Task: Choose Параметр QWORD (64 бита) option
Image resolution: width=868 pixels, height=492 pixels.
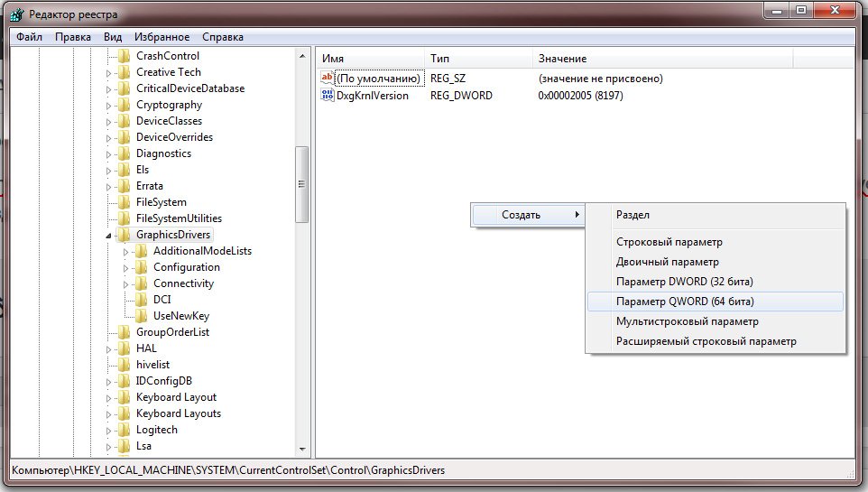Action: 685,302
